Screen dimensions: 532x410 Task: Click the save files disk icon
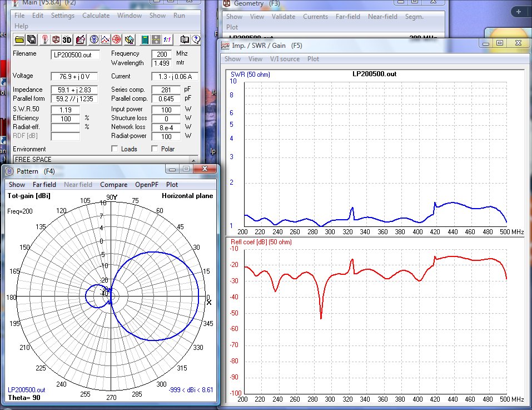pos(31,39)
